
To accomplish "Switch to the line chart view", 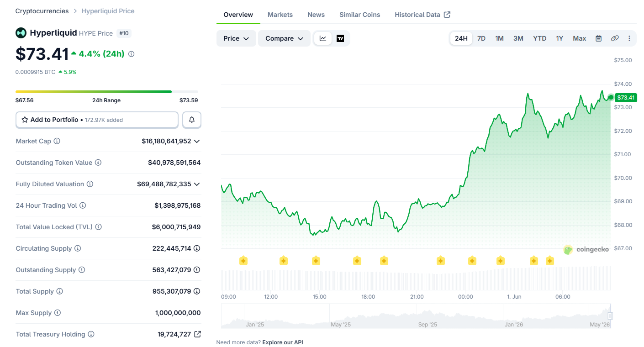I will pyautogui.click(x=323, y=38).
